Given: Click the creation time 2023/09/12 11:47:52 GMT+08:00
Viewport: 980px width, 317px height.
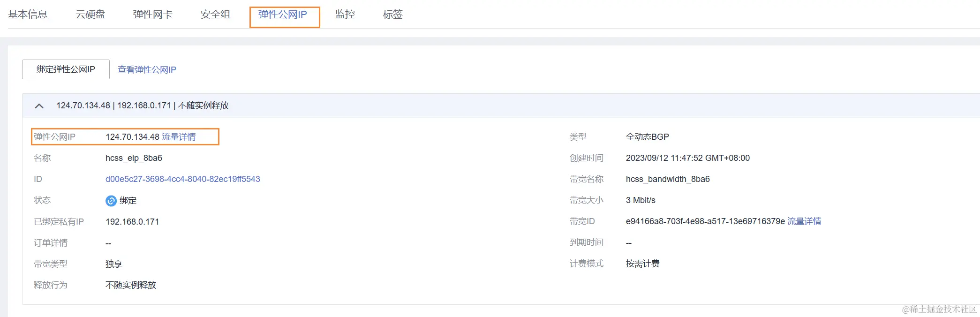Looking at the screenshot, I should [x=688, y=158].
